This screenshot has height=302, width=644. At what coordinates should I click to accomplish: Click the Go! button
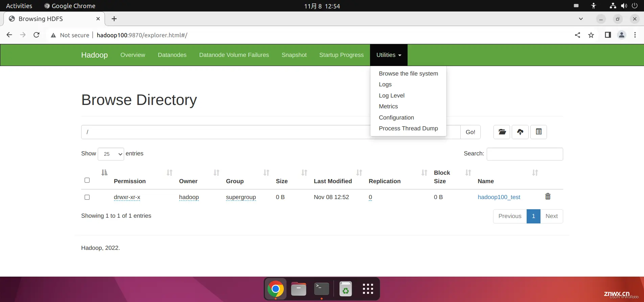[x=470, y=132]
